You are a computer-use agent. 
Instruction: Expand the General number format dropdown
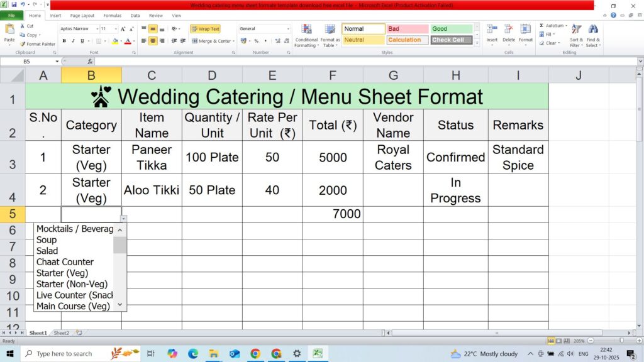coord(288,29)
